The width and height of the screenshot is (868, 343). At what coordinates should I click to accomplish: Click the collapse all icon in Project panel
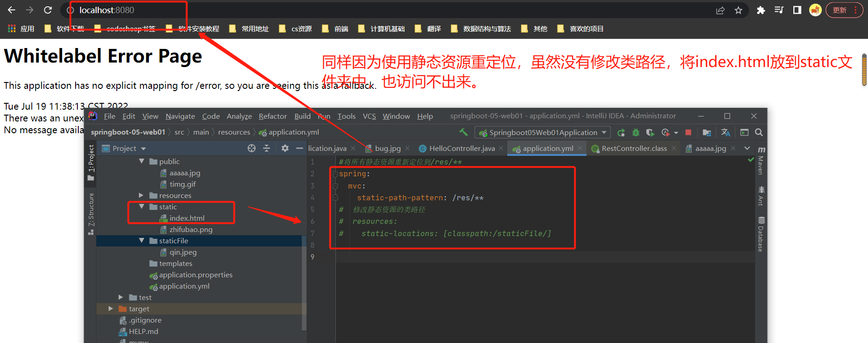click(x=267, y=148)
